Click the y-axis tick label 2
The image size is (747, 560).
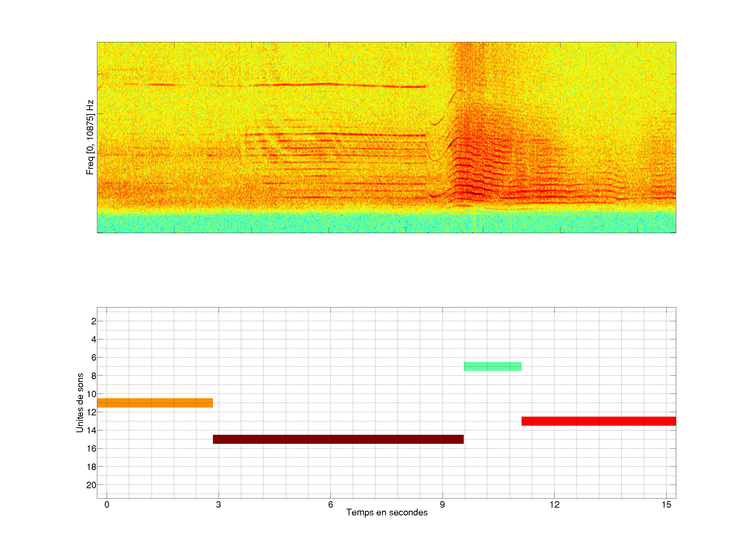pyautogui.click(x=94, y=321)
